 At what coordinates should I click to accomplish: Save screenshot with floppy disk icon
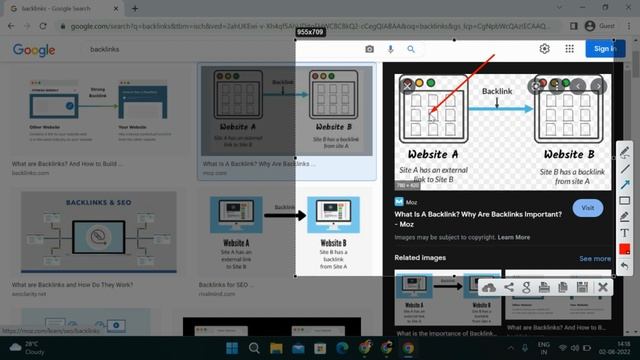(x=582, y=287)
